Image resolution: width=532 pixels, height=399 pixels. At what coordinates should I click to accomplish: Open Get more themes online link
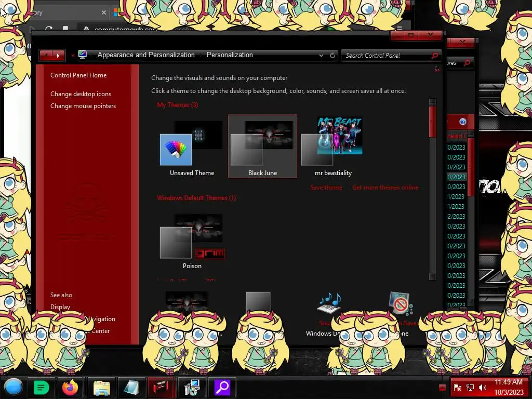(385, 188)
